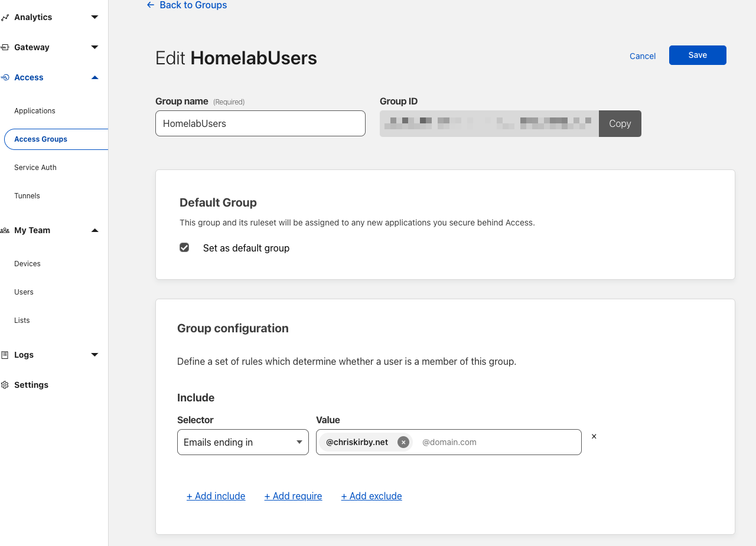
Task: Click the My Team icon in sidebar
Action: 5,230
